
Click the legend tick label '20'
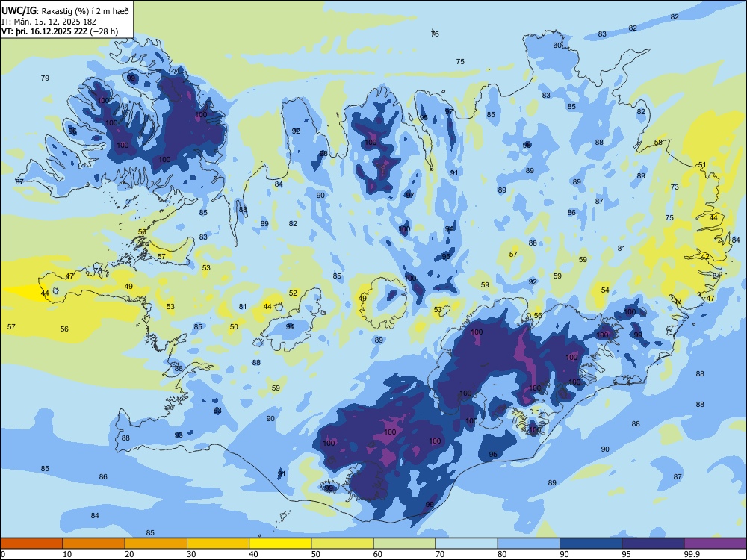pyautogui.click(x=129, y=554)
